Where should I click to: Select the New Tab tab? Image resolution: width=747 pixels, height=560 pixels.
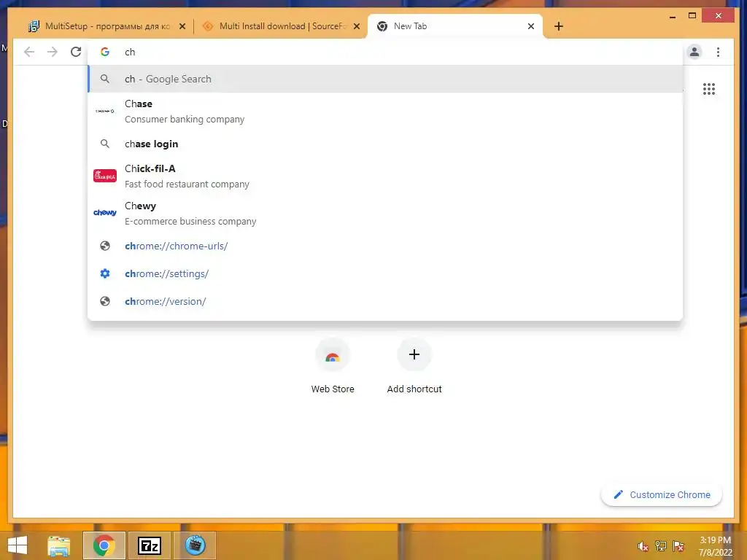pyautogui.click(x=455, y=26)
